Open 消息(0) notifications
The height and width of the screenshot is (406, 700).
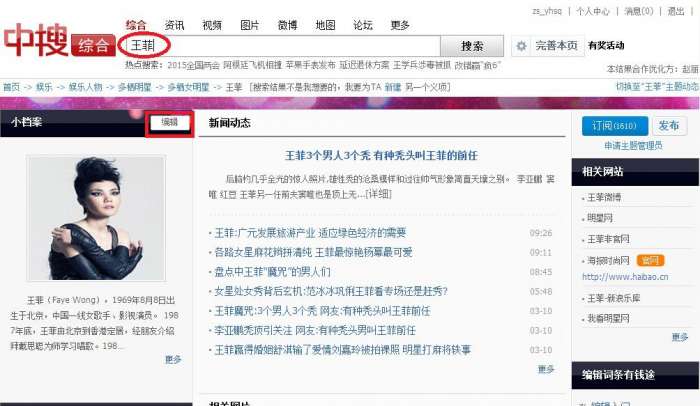tap(638, 11)
